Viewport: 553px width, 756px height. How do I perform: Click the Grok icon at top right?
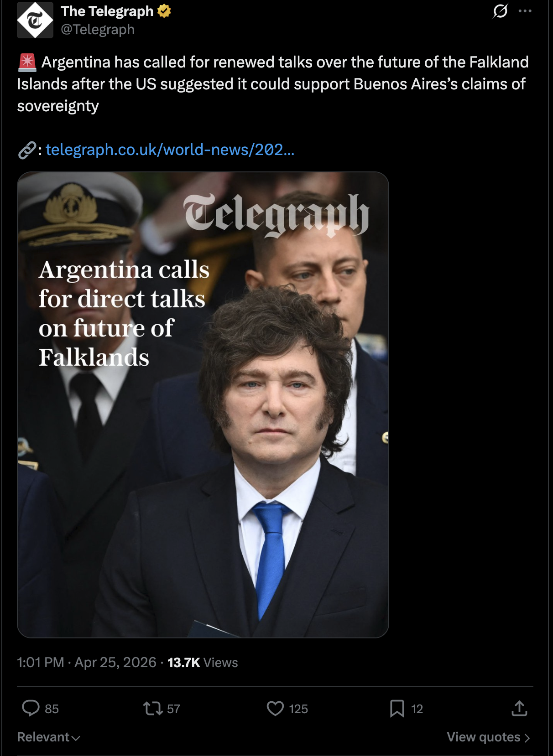tap(500, 11)
